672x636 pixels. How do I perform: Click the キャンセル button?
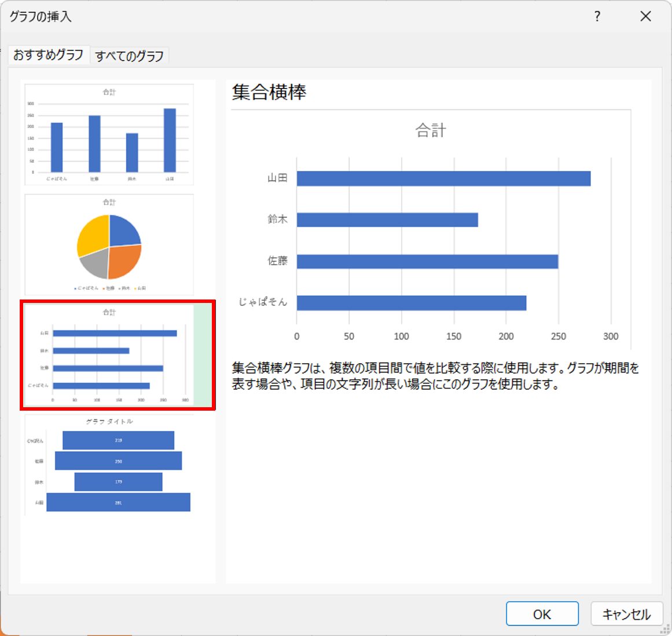(627, 614)
